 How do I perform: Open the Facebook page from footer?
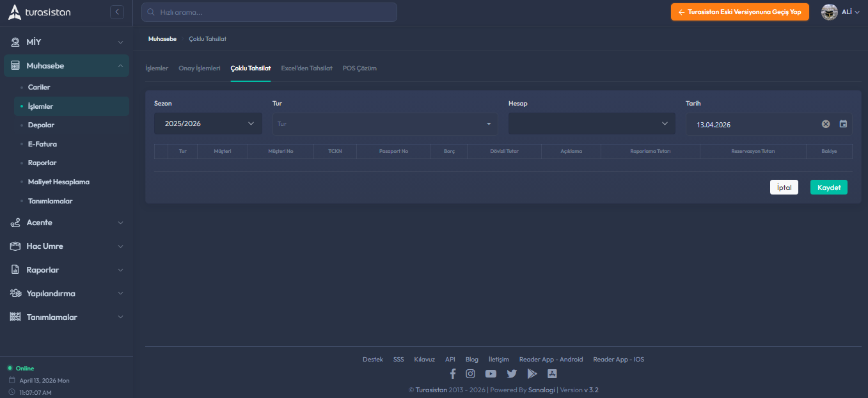[453, 374]
